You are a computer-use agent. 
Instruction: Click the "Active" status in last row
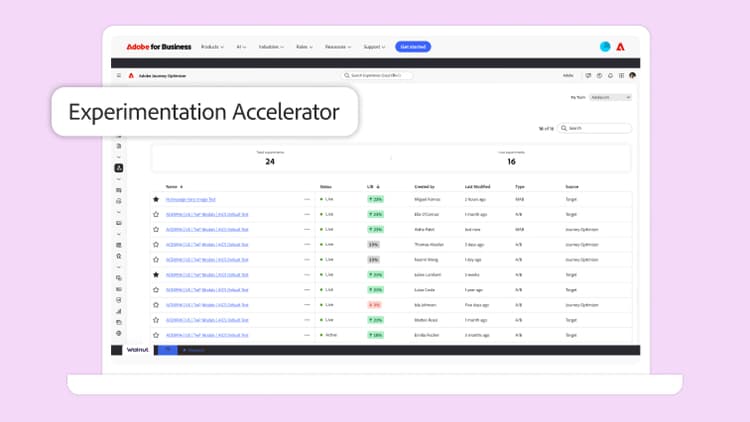(331, 335)
